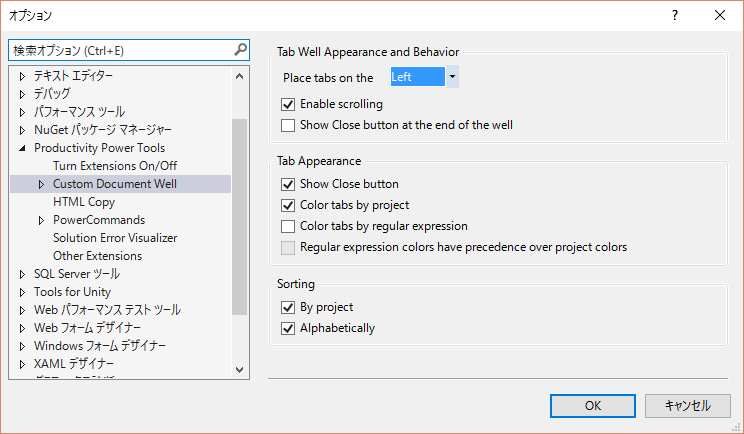Screen dimensions: 744x434
Task: Open Solution Error Visualizer settings
Action: point(115,238)
